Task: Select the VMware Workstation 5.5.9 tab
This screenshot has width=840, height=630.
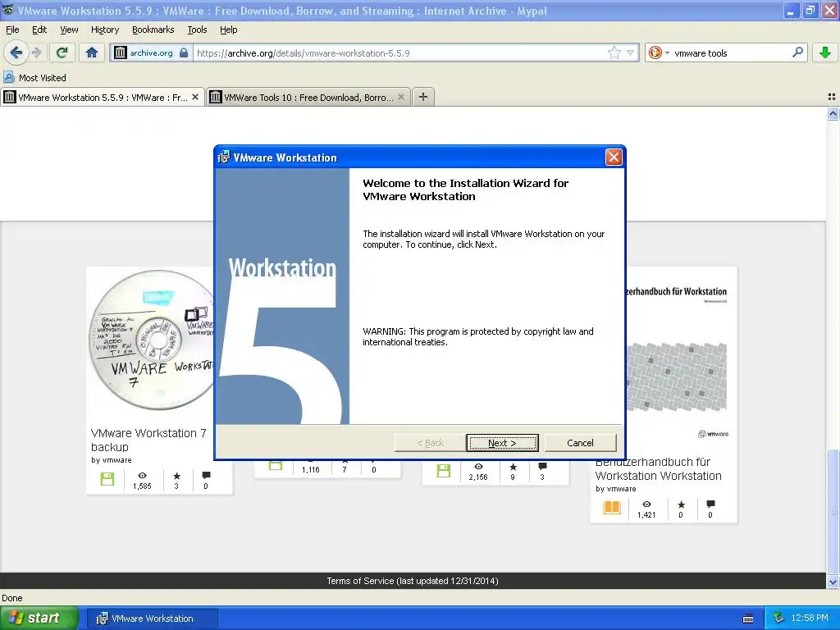Action: [x=102, y=98]
